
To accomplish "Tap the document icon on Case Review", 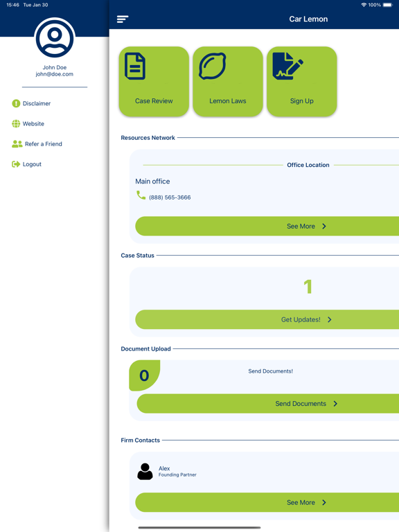I will tap(135, 66).
